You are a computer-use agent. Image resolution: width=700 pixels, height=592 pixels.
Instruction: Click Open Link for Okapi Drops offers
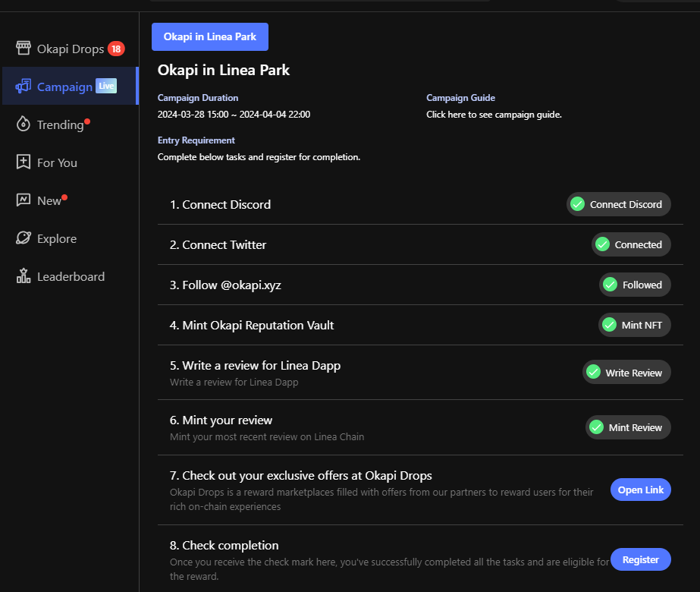click(641, 490)
